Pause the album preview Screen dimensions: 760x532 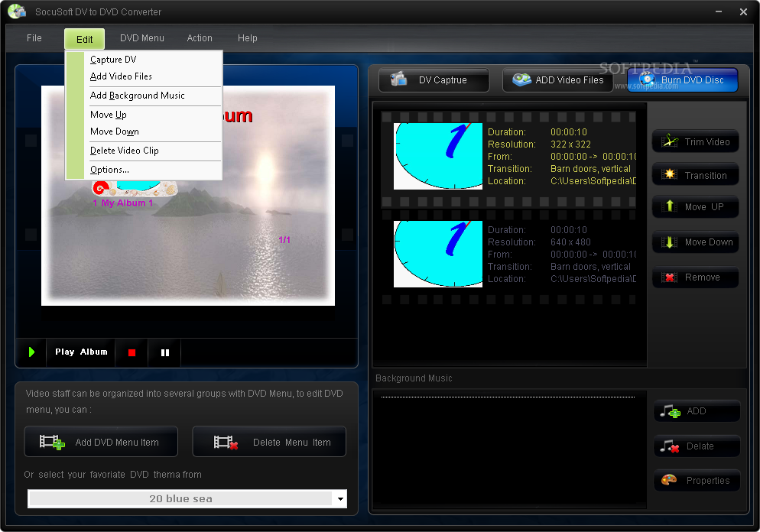[165, 352]
